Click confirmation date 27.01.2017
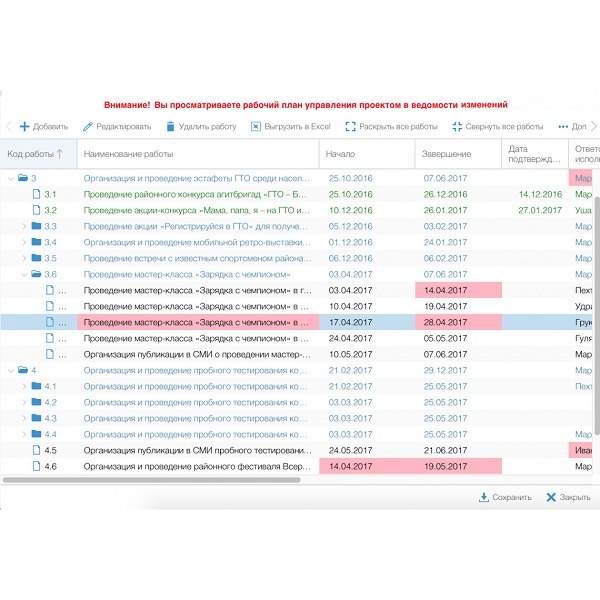Screen dimensions: 600x600 point(540,210)
